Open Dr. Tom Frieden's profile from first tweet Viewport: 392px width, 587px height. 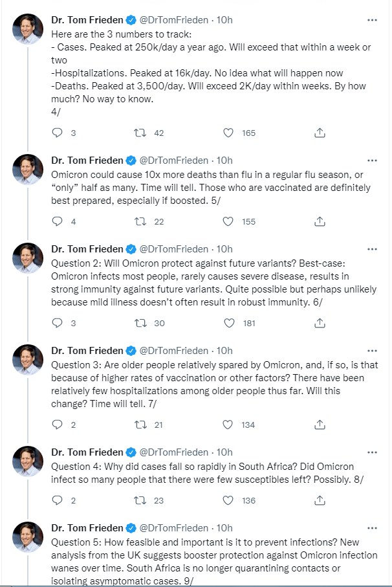pos(87,20)
